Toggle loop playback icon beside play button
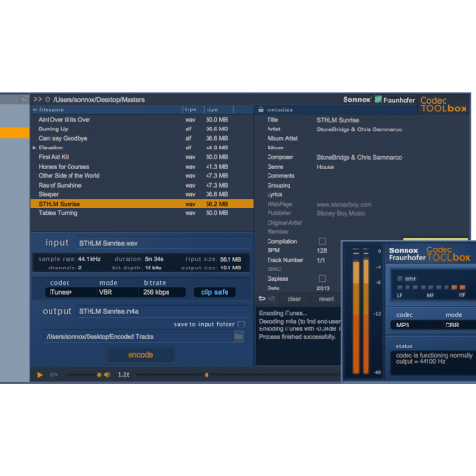This screenshot has height=476, width=476. click(x=53, y=375)
